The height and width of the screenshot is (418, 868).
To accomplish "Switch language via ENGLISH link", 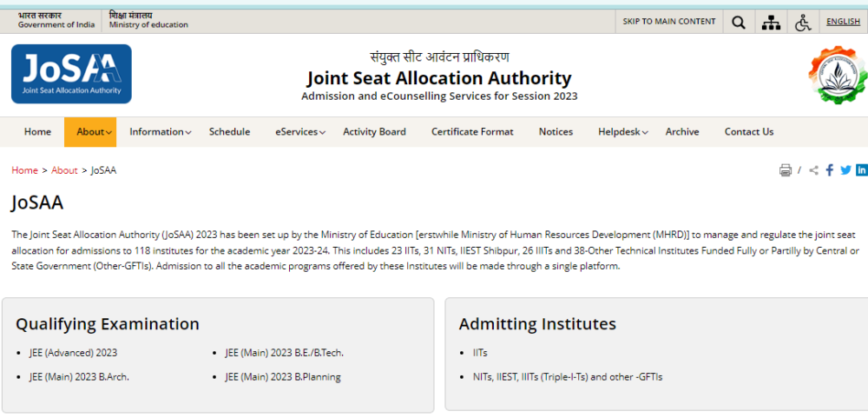I will point(843,22).
